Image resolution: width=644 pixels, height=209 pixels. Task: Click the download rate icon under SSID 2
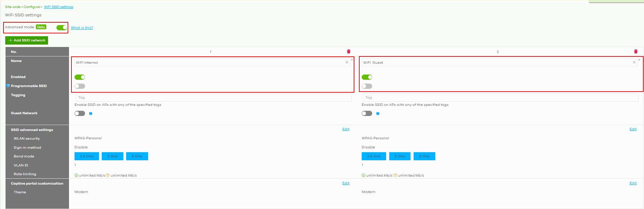tap(363, 175)
